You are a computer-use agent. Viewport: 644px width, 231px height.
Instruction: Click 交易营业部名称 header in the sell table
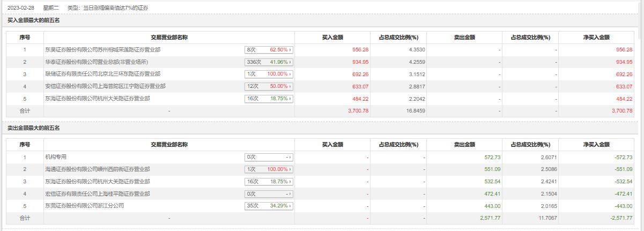(169, 145)
